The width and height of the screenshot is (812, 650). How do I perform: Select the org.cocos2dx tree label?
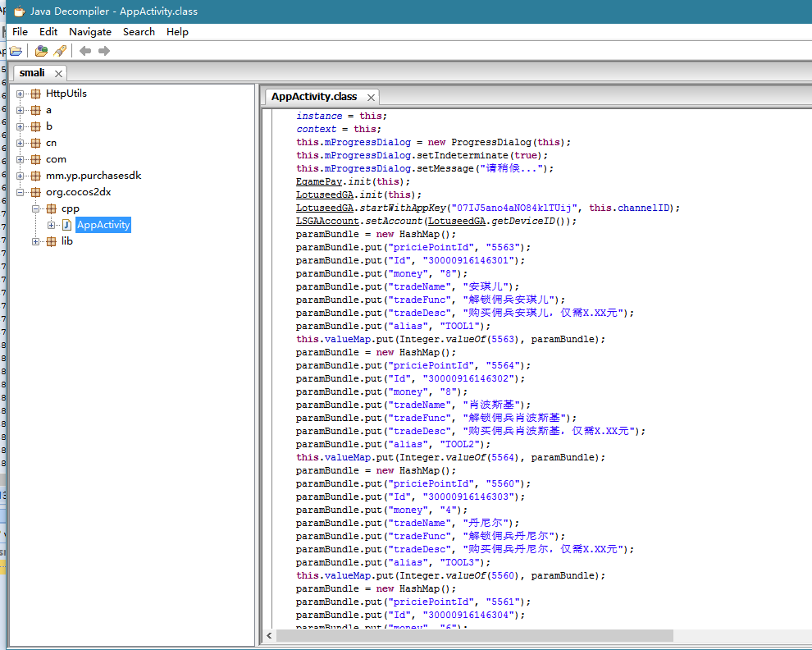[78, 192]
